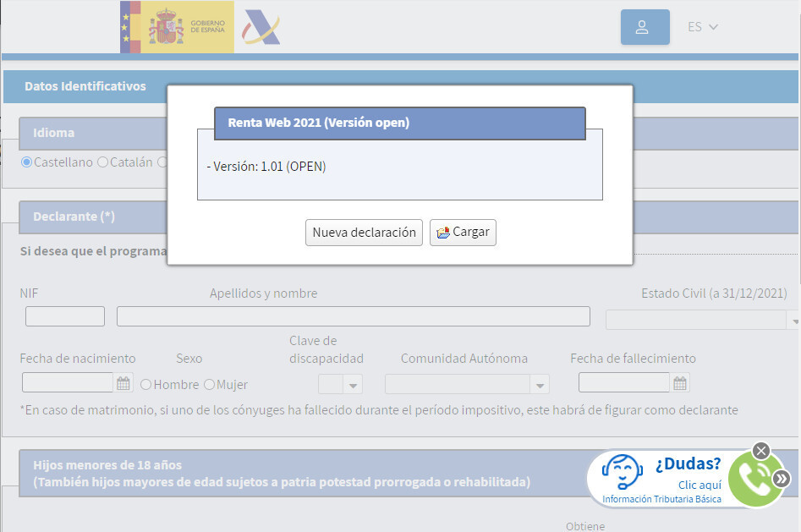
Task: Select the Catalán language option
Action: (103, 162)
